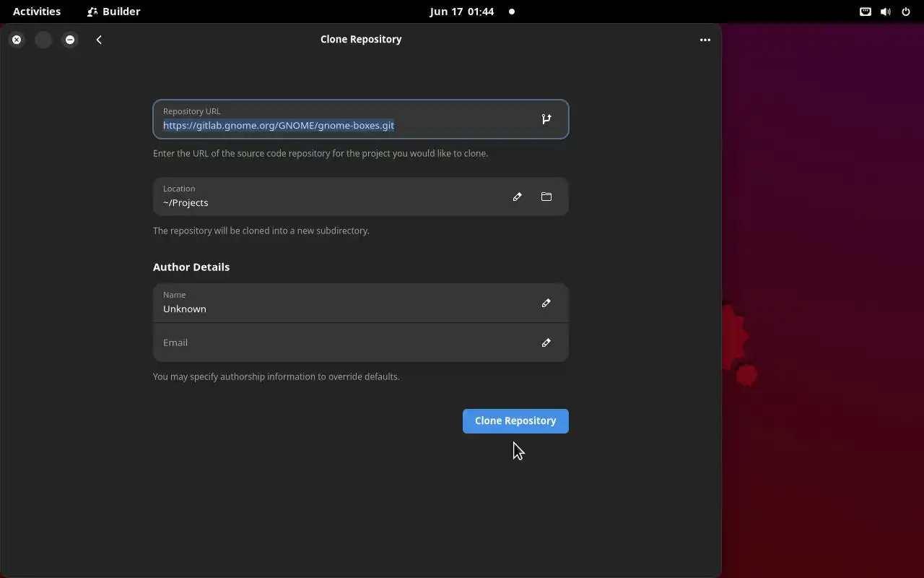Close the Builder window
The height and width of the screenshot is (578, 924).
[x=17, y=40]
